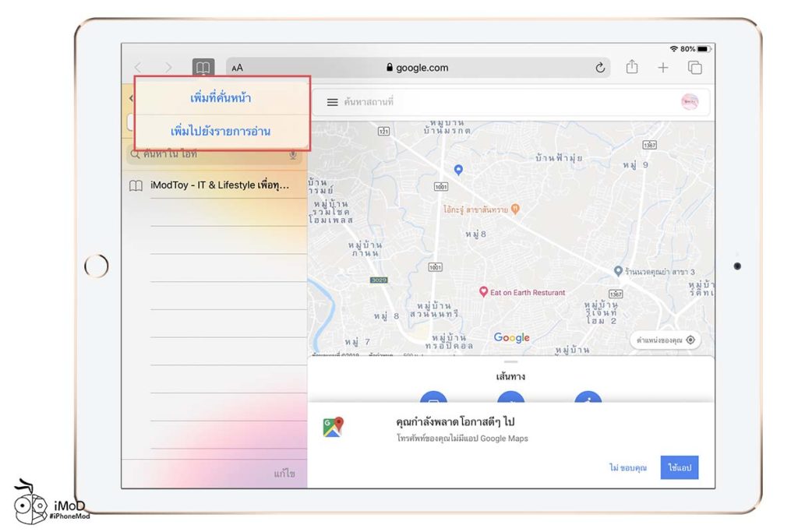Tap the Google Maps app icon in the banner
798x532 pixels.
click(333, 426)
